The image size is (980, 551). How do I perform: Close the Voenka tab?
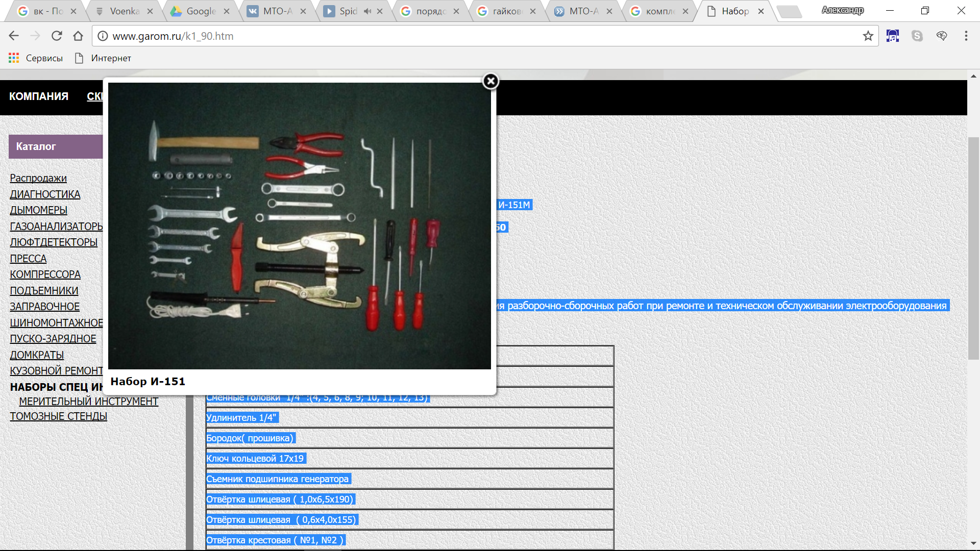[150, 11]
